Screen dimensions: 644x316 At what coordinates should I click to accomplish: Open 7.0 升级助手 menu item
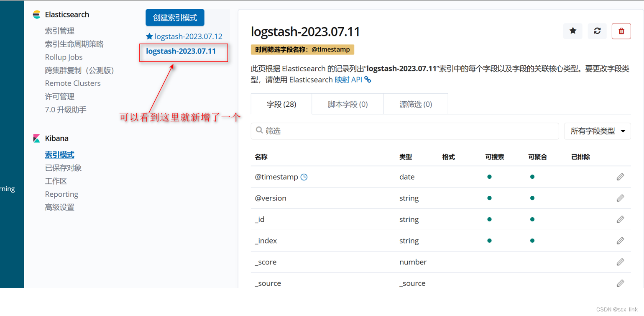[x=66, y=110]
